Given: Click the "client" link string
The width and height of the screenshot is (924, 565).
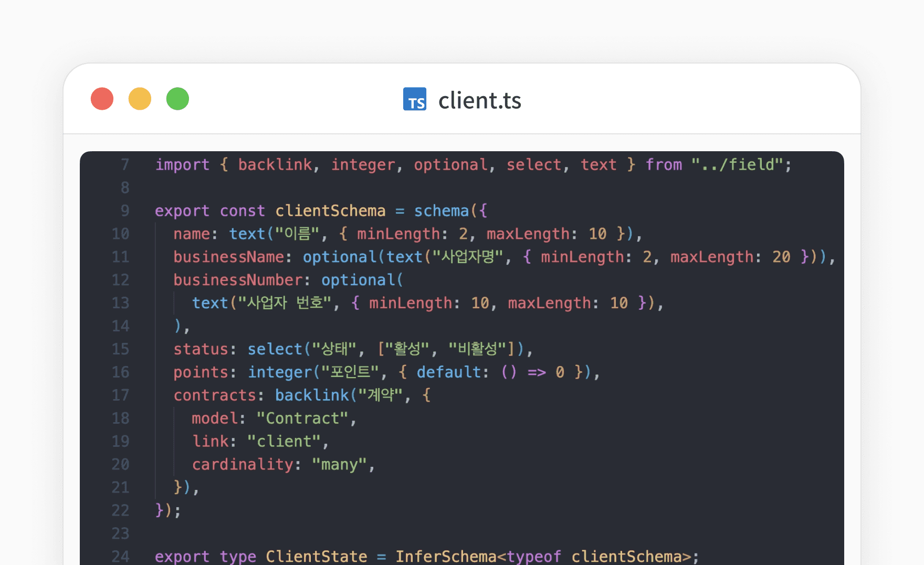Looking at the screenshot, I should pyautogui.click(x=284, y=442).
